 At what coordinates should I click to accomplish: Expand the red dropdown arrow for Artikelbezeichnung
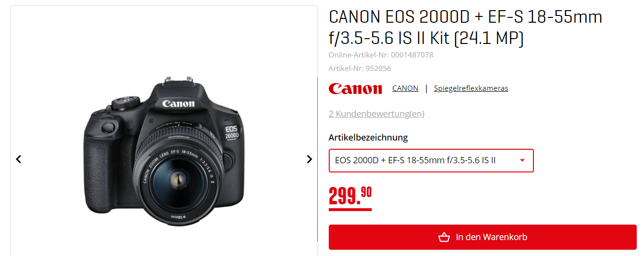click(x=522, y=160)
